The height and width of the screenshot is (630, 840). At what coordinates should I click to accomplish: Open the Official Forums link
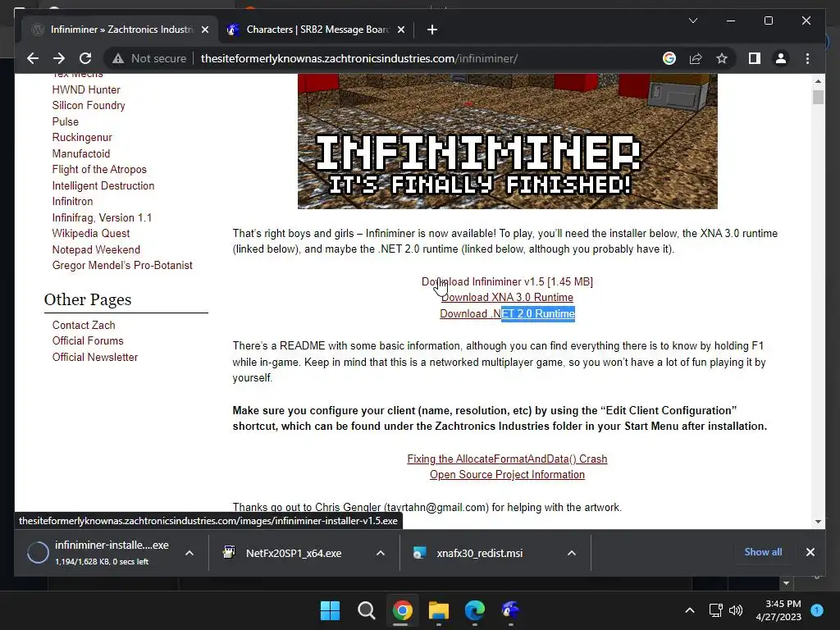[87, 340]
